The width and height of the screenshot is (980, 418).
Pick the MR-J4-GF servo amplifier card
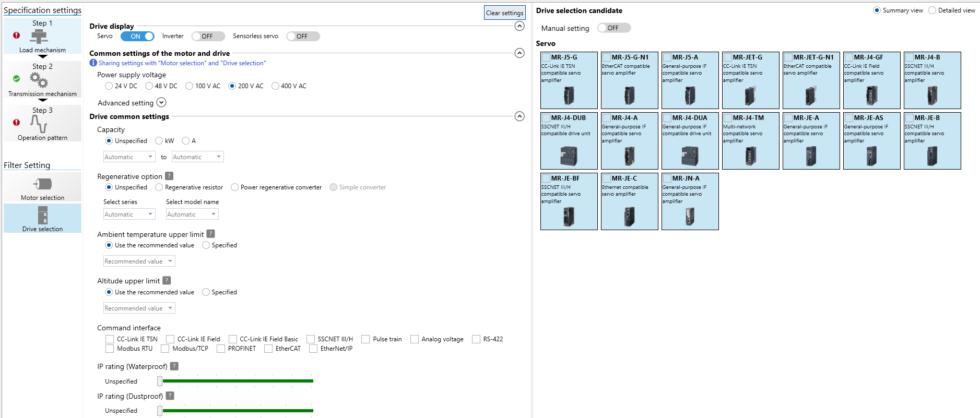coord(871,80)
